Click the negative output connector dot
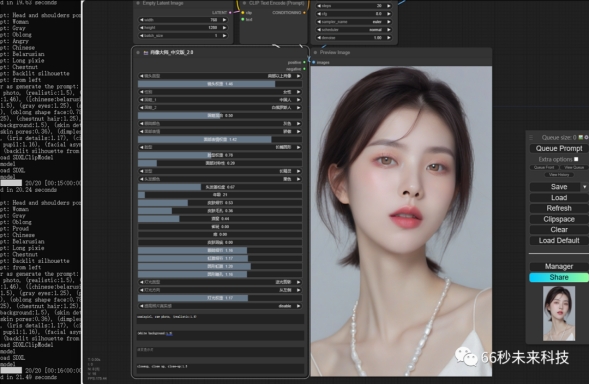This screenshot has height=385, width=590. point(304,69)
